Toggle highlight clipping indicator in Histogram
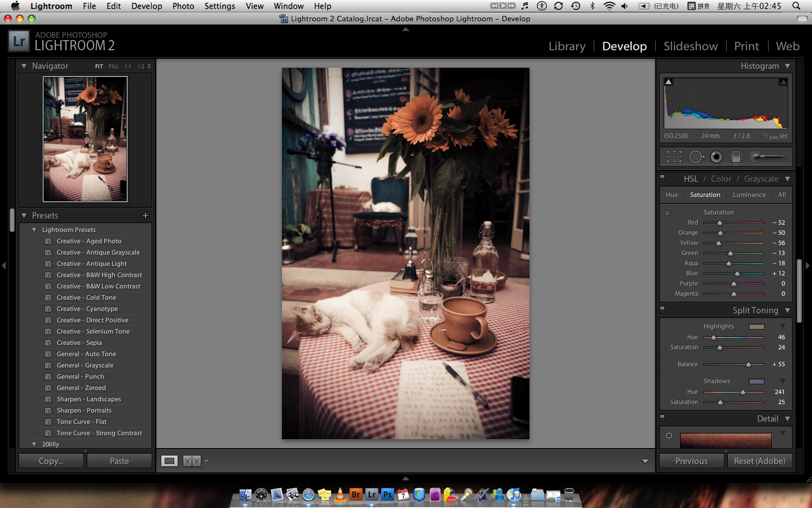 [783, 82]
